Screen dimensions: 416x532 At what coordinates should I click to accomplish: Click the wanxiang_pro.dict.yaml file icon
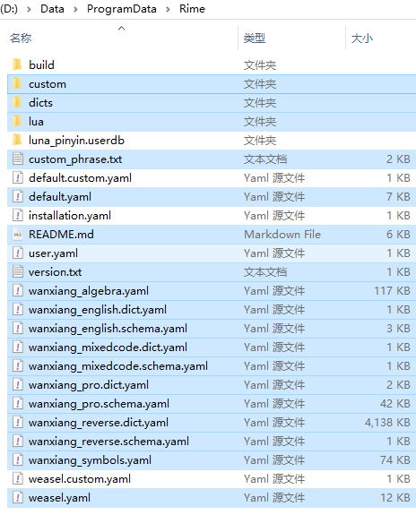click(18, 384)
